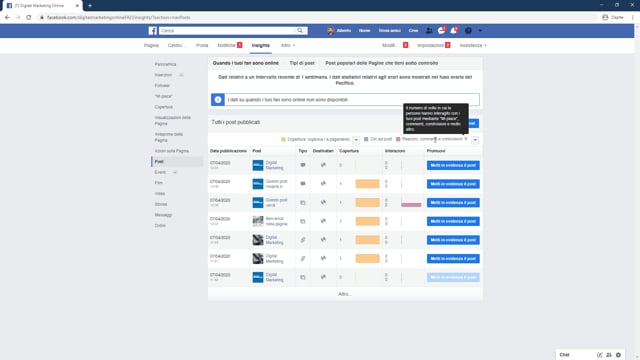
Task: Click the globe audience icon in 'Questo post rimarrà' row
Action: 323,183
